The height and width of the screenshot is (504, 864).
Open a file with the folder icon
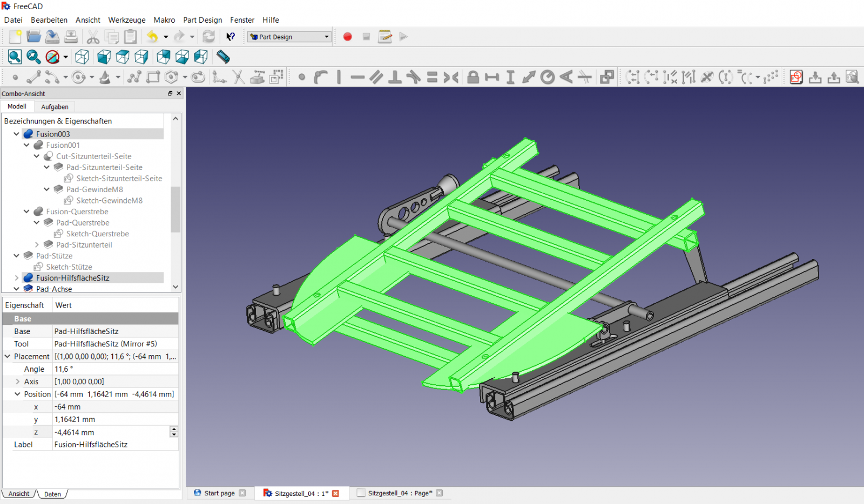(33, 37)
